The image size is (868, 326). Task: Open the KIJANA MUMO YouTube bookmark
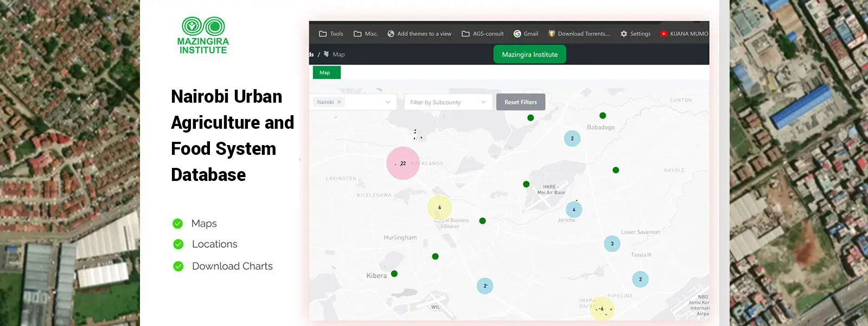pos(684,34)
